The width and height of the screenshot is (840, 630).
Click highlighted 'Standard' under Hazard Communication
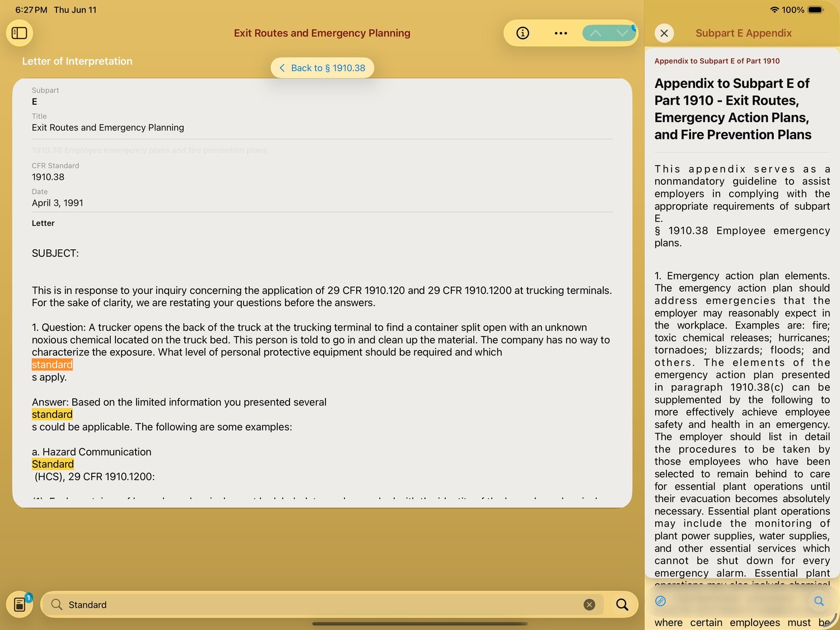(53, 464)
